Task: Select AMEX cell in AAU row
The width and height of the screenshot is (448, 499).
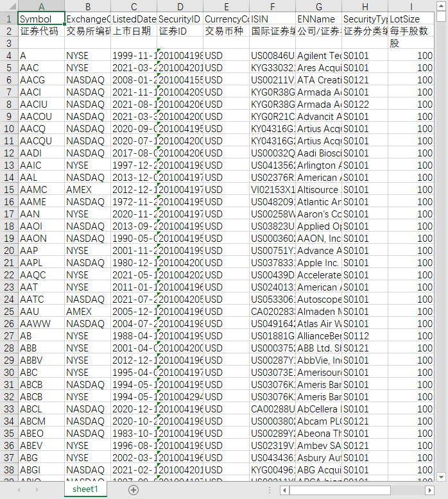Action: (87, 311)
